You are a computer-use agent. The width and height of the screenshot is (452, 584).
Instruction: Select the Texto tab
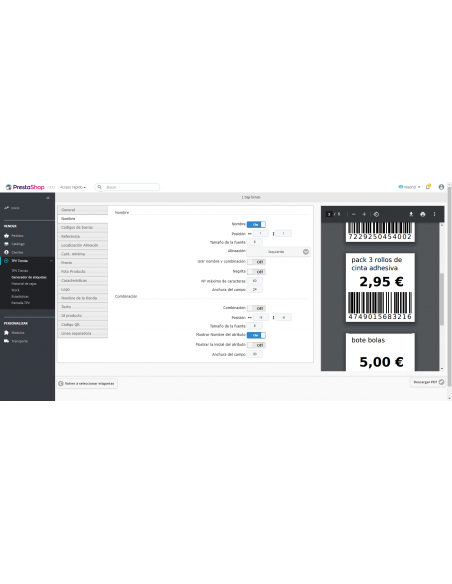pyautogui.click(x=82, y=307)
